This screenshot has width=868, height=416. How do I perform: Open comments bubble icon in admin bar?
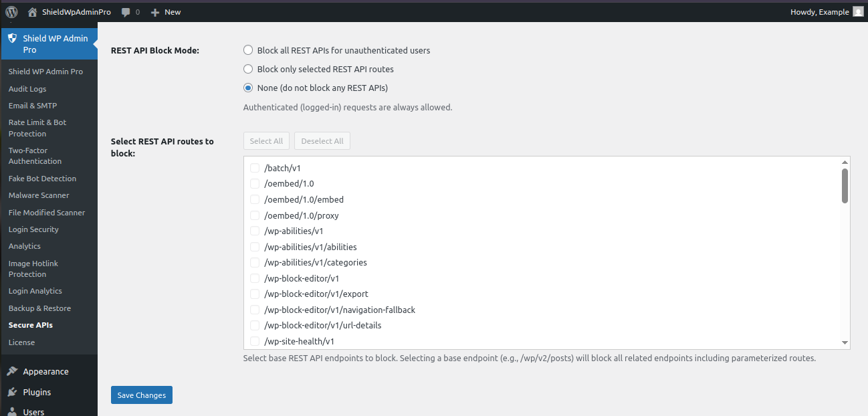point(126,12)
